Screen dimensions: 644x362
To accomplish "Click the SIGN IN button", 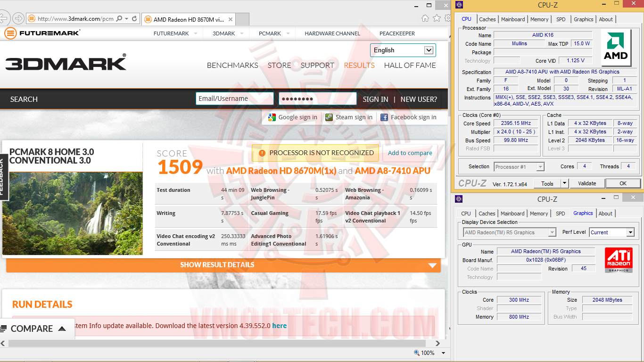I will (x=376, y=99).
